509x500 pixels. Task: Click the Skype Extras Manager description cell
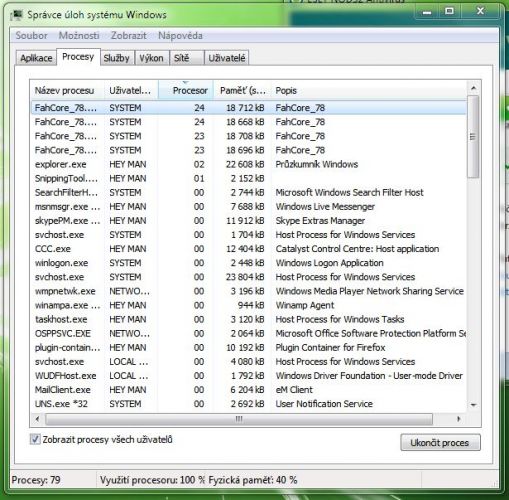coord(320,221)
